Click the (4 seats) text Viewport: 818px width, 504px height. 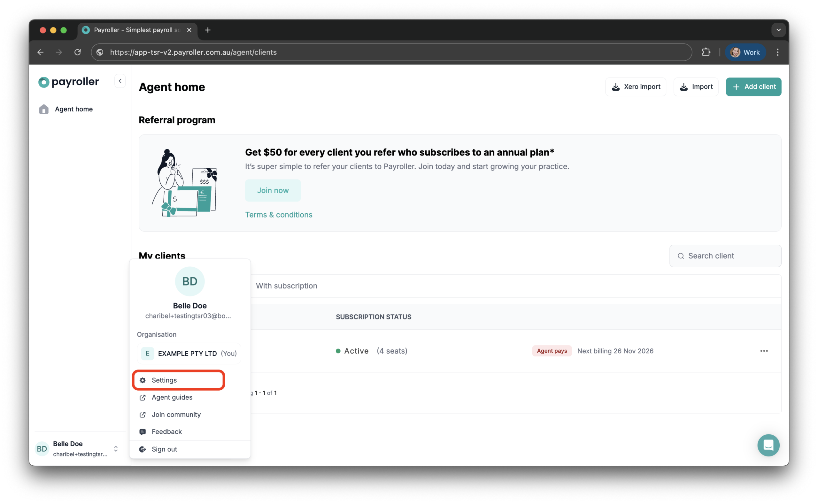[392, 351]
